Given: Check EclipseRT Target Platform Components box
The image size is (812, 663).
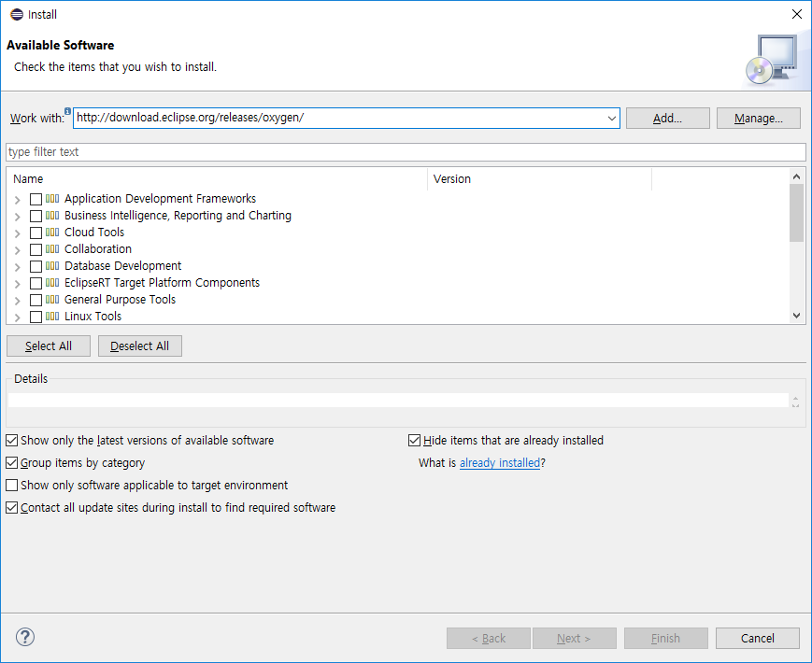Looking at the screenshot, I should (36, 283).
